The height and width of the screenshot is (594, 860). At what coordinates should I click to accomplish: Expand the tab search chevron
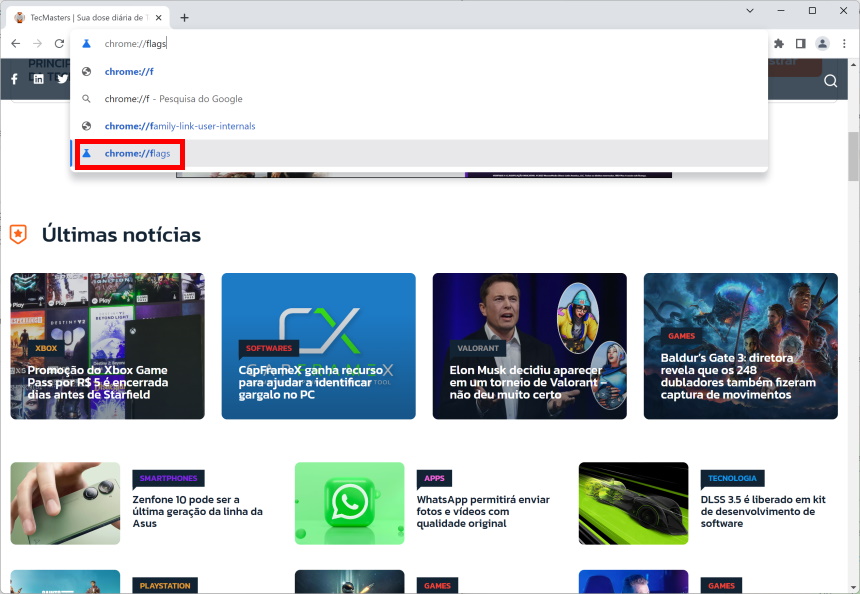pos(750,10)
